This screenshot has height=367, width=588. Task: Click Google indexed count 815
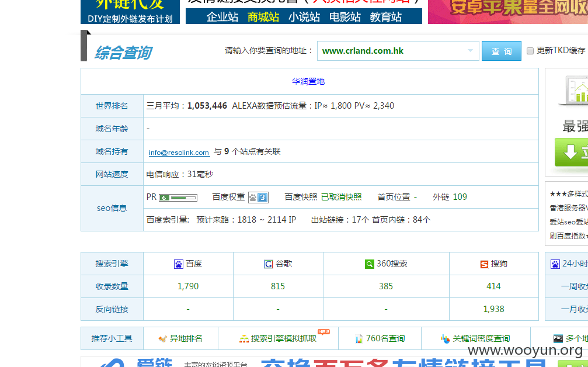click(278, 286)
